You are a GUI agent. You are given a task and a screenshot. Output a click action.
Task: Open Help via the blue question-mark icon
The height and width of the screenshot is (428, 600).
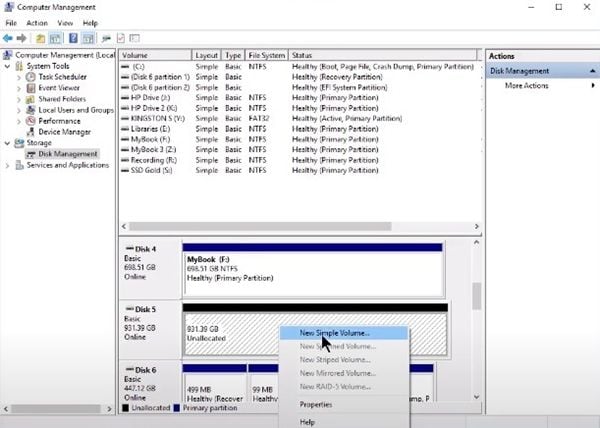pyautogui.click(x=73, y=38)
